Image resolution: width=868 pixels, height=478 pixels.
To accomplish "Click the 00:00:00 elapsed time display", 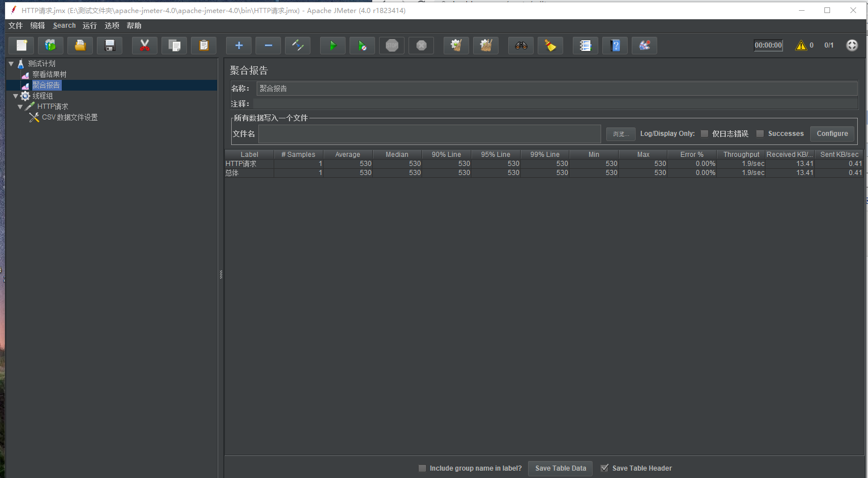I will (768, 45).
